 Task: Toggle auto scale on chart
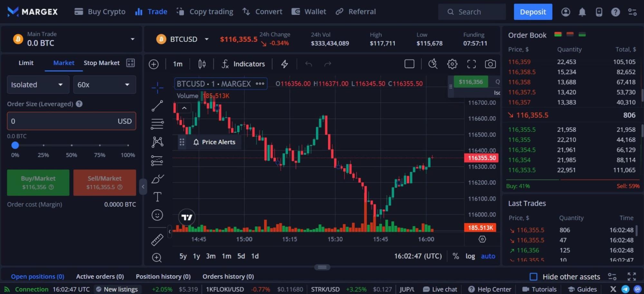pos(488,256)
